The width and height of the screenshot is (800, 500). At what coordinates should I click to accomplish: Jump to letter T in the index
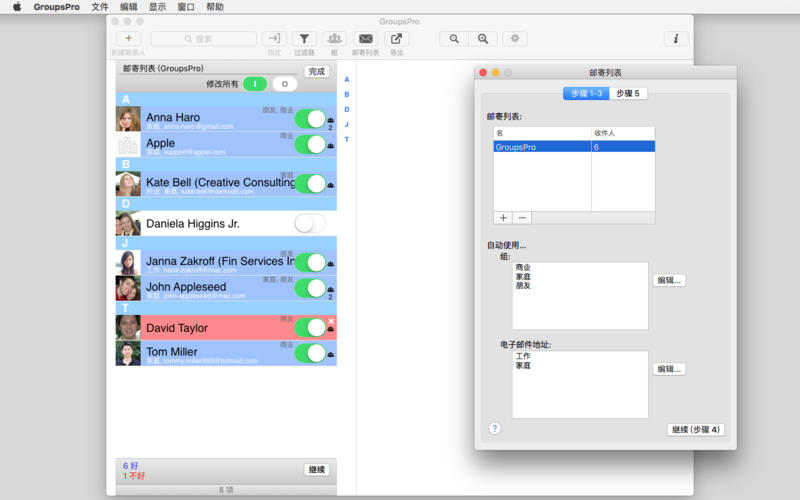click(346, 139)
